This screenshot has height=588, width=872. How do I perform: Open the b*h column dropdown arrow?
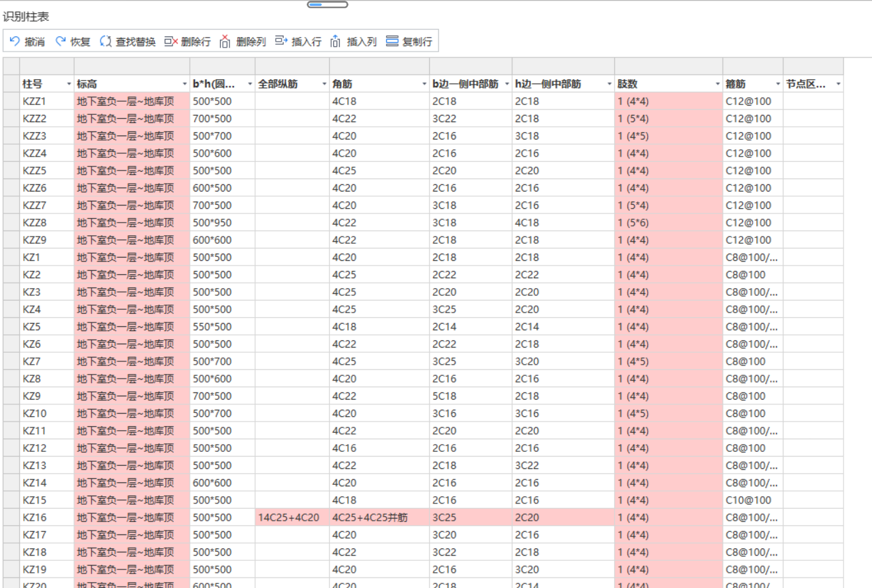point(250,85)
